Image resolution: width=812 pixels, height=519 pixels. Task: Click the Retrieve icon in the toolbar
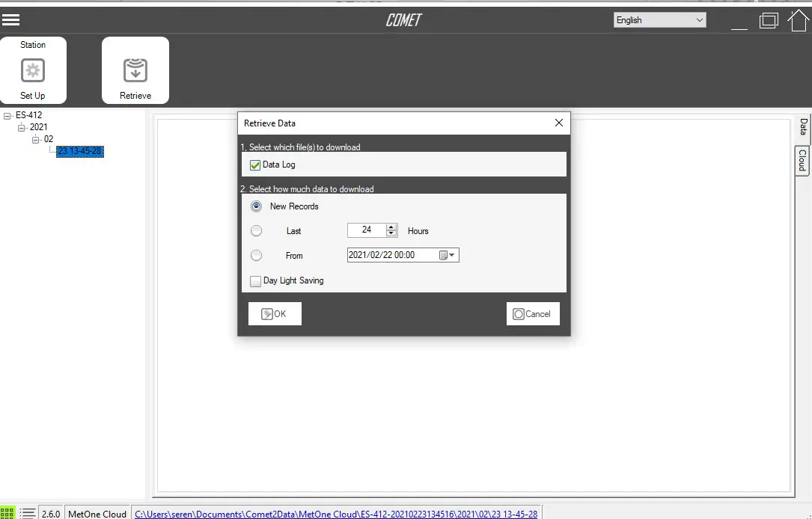tap(135, 70)
